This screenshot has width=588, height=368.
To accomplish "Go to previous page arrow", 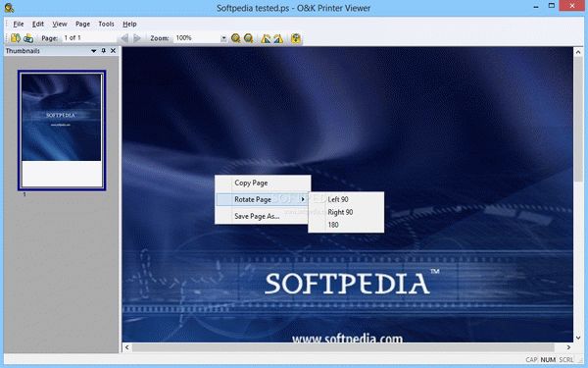I will pos(124,38).
